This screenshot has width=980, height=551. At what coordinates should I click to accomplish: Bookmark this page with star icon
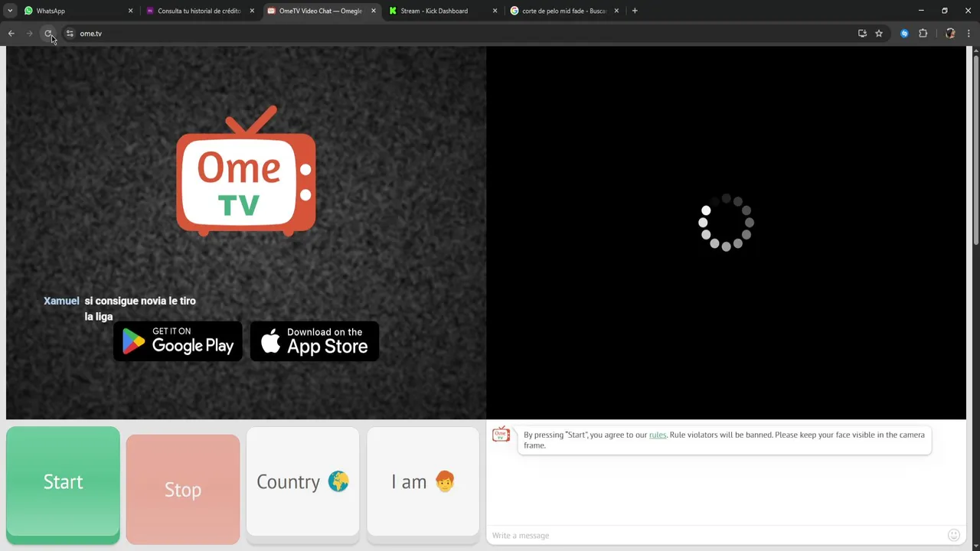(x=879, y=34)
